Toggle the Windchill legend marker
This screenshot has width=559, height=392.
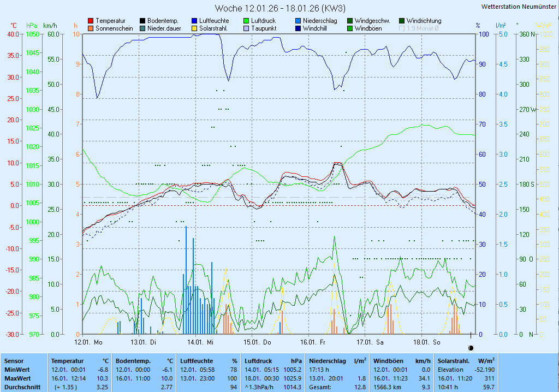298,28
